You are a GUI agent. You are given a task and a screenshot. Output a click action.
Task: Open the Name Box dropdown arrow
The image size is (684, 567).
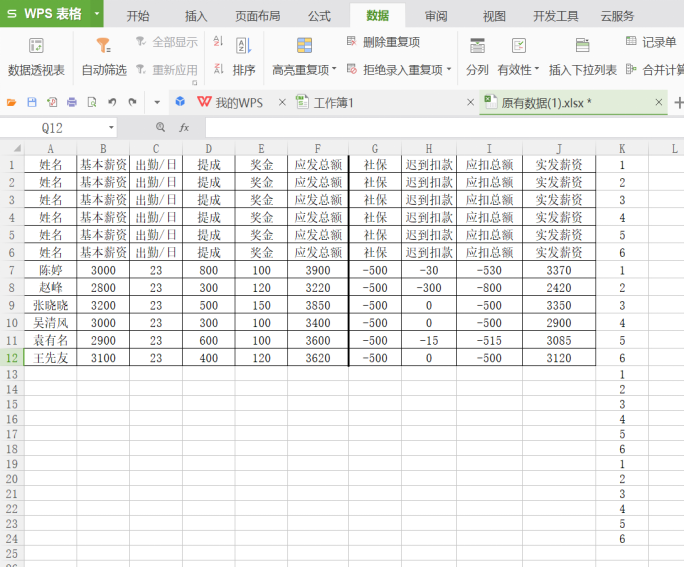pos(111,128)
